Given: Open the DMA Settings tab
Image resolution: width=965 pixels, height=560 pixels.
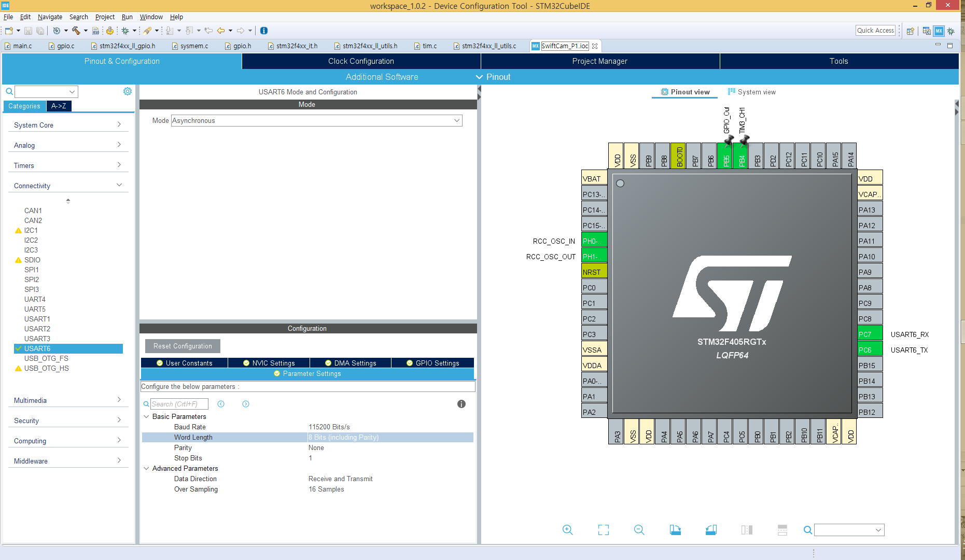Looking at the screenshot, I should (351, 363).
